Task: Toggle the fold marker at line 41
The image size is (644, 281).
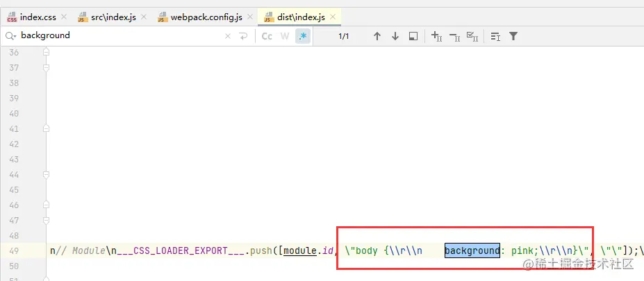Action: [46, 129]
